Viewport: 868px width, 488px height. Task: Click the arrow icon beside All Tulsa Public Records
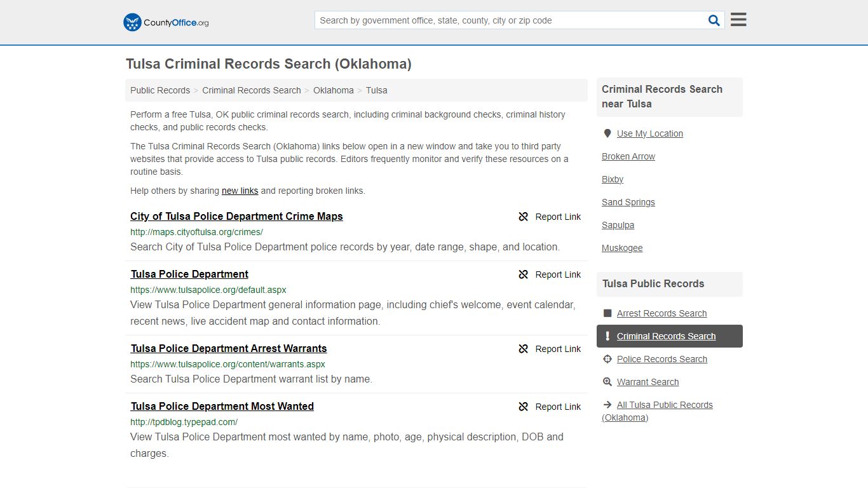607,405
